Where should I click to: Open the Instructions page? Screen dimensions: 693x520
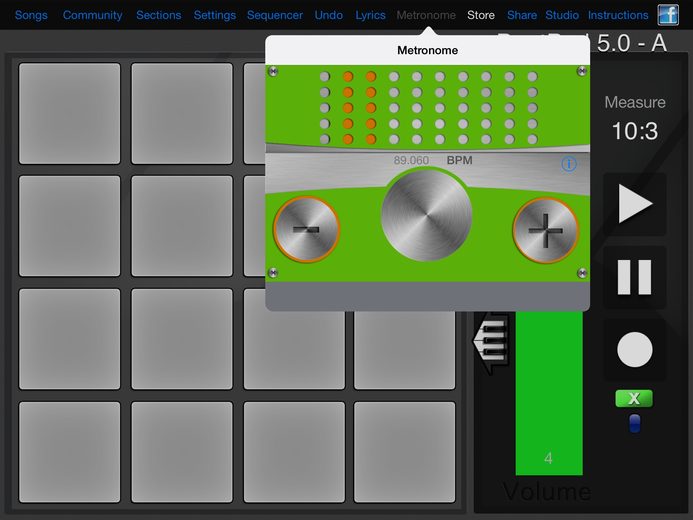[x=618, y=15]
